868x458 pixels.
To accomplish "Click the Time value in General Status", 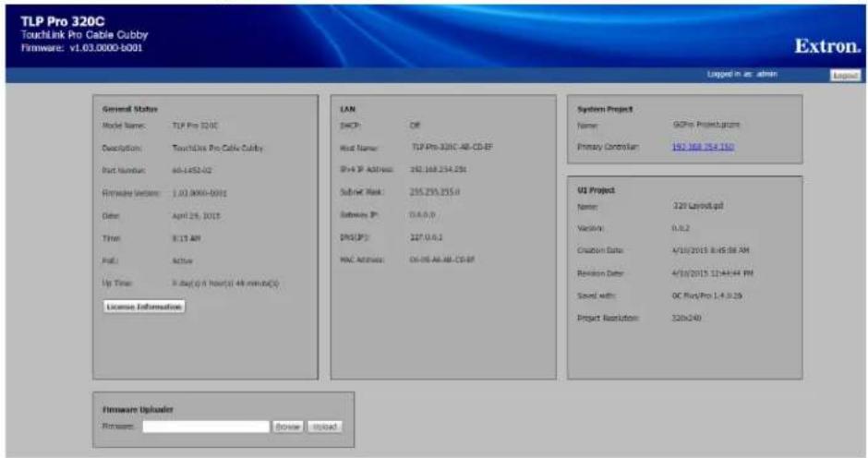I will [187, 238].
